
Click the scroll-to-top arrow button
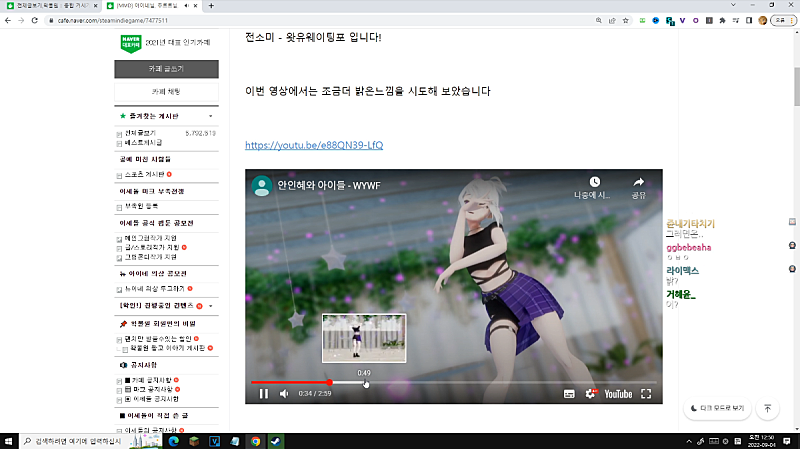pos(768,408)
